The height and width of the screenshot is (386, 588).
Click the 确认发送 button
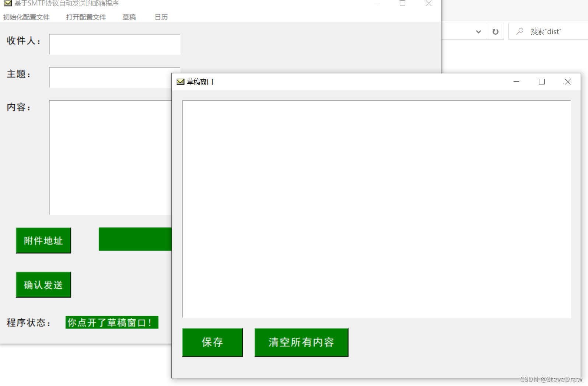click(43, 285)
